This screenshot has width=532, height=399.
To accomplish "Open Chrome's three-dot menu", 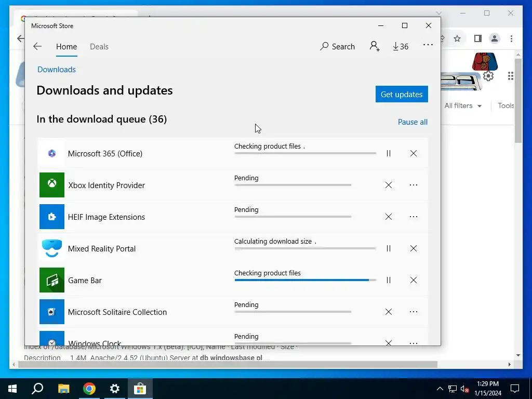I will 511,38.
